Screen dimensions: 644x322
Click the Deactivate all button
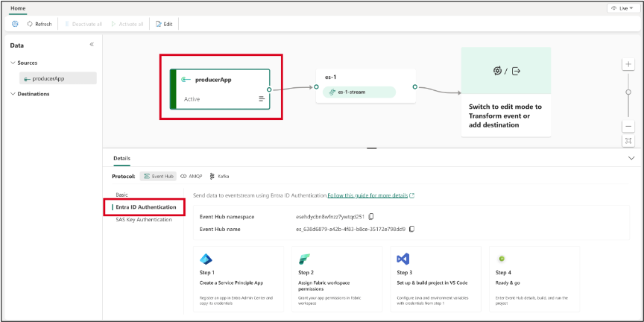pos(83,24)
